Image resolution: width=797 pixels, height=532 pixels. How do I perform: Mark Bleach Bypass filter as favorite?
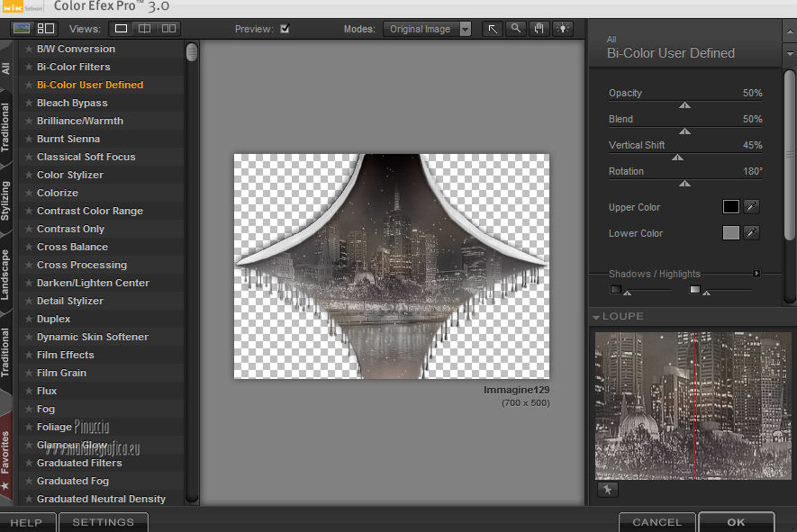pyautogui.click(x=29, y=103)
